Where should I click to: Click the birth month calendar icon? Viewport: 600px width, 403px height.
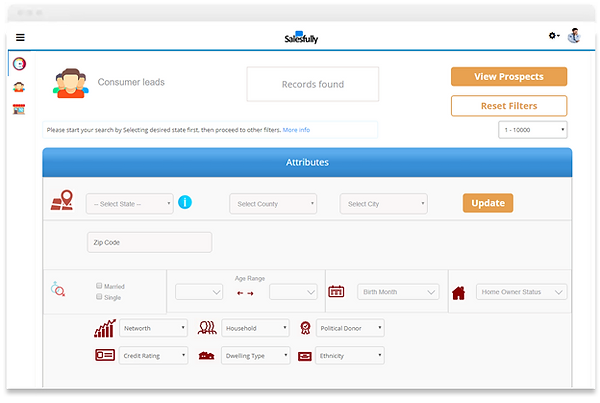(x=336, y=291)
